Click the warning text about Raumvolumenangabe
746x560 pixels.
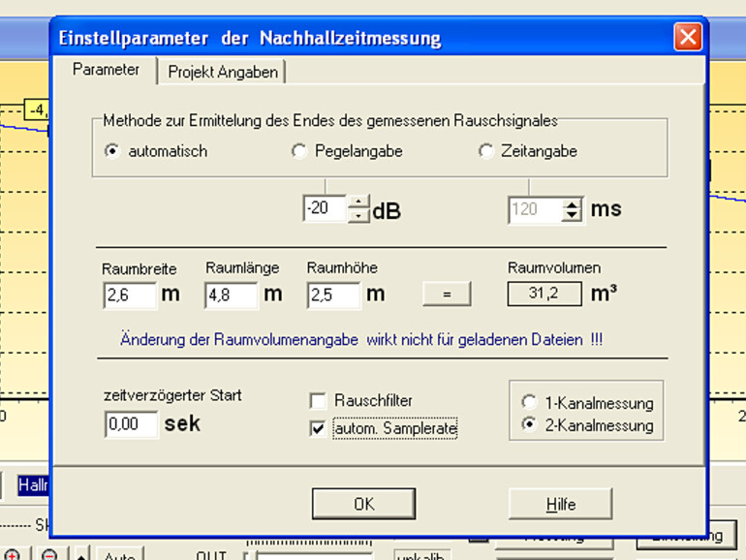[361, 340]
